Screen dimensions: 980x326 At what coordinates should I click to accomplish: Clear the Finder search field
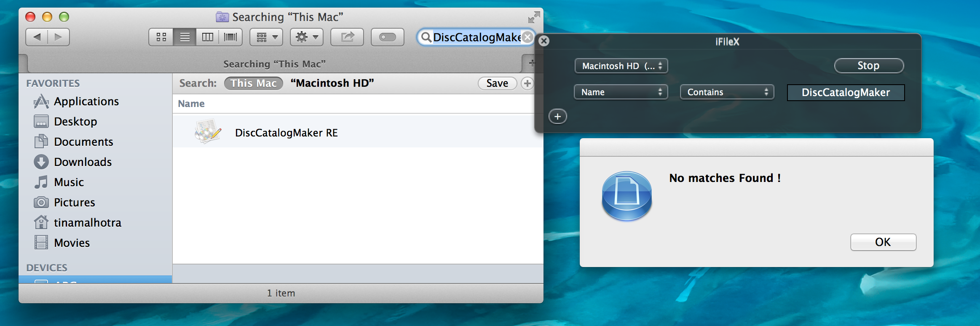(527, 37)
